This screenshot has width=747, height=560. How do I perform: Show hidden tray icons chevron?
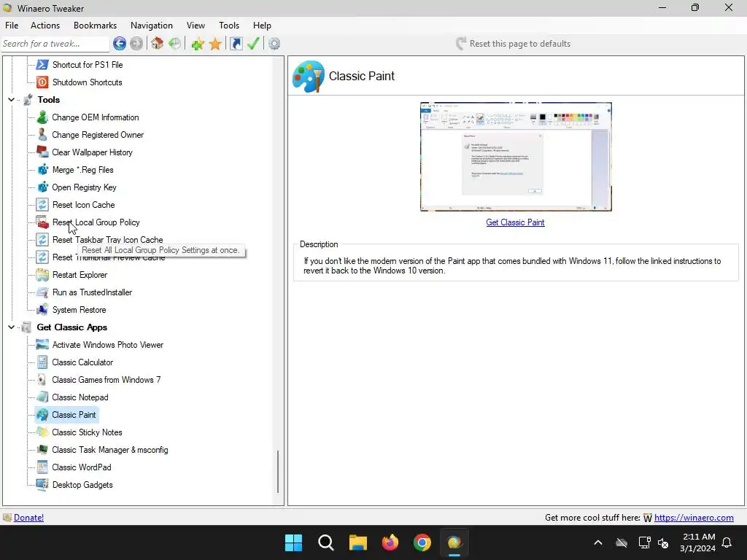598,542
